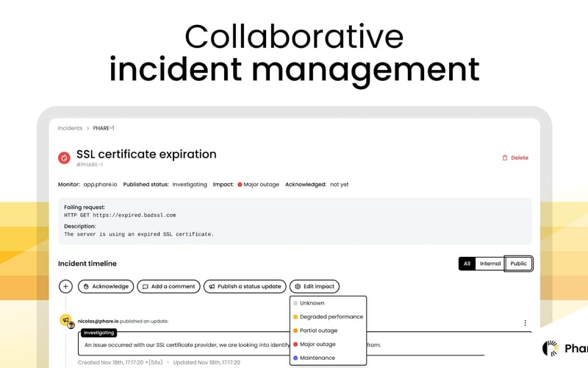Click the PHARE-1 breadcrumb

pyautogui.click(x=104, y=128)
